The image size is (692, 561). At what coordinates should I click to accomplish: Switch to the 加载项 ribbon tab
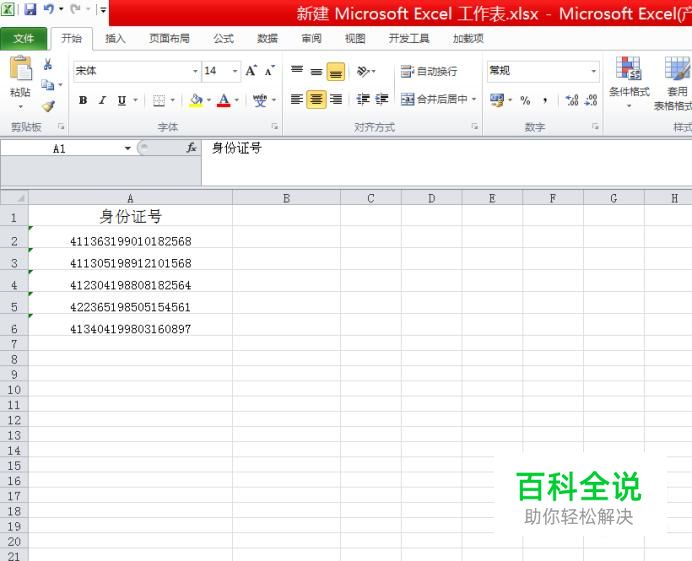click(468, 39)
